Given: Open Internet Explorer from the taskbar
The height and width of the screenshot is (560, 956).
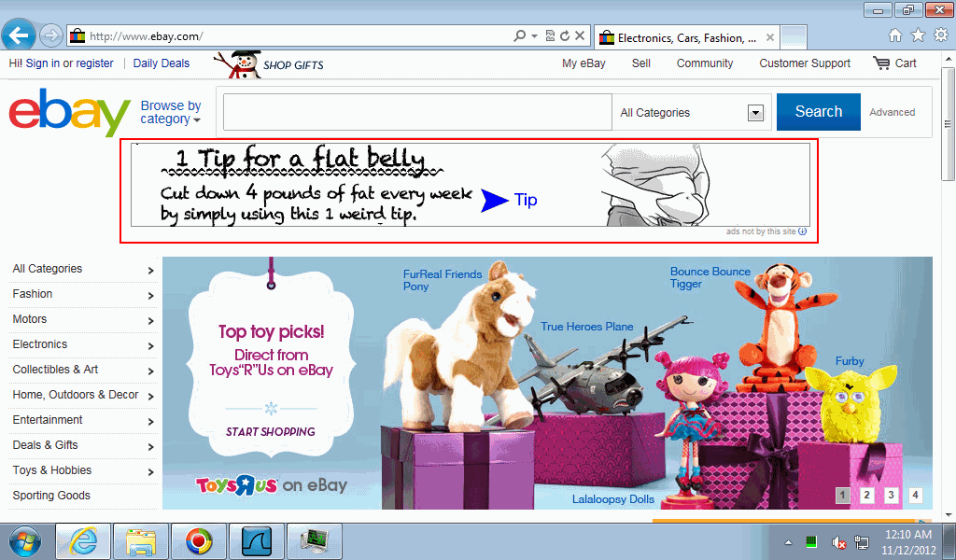Looking at the screenshot, I should click(83, 541).
